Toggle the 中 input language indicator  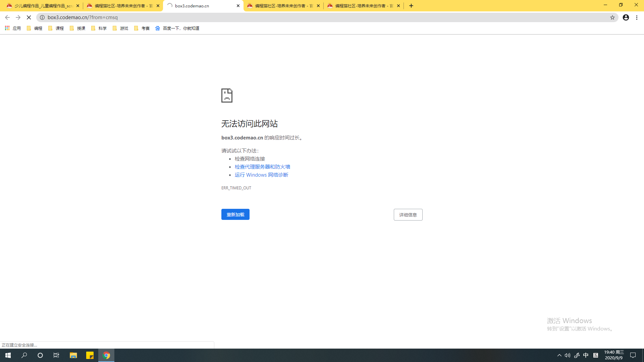586,355
